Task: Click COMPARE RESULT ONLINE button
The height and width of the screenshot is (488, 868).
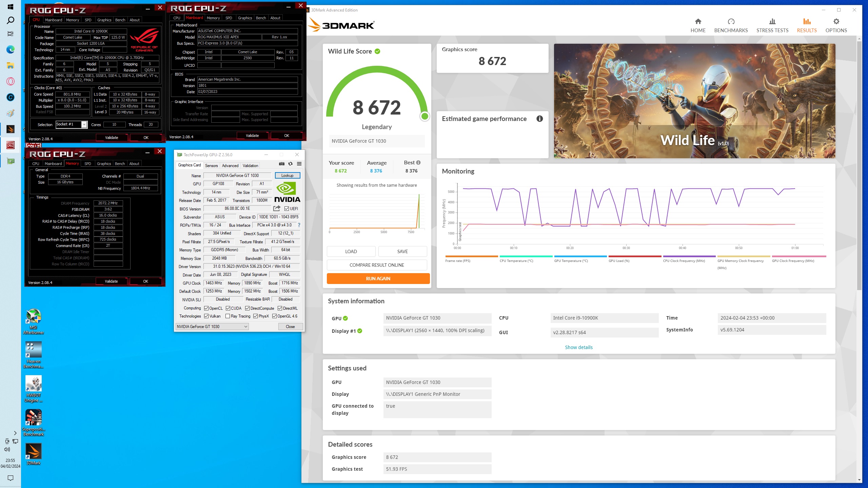Action: click(x=377, y=265)
